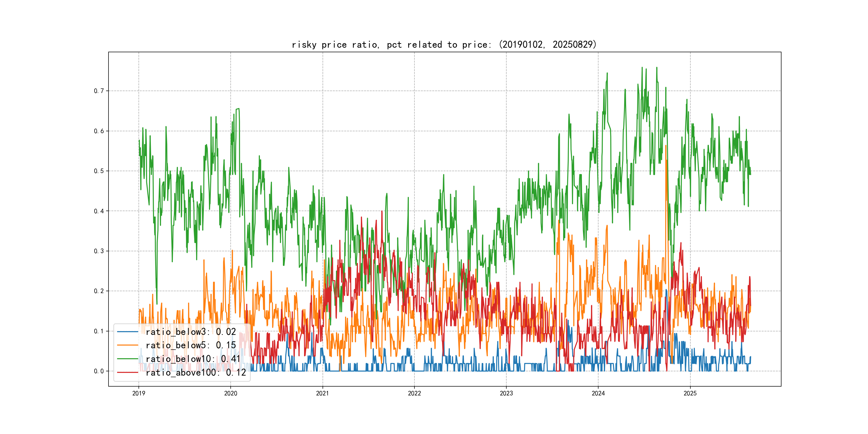868x434 pixels.
Task: Click the 2021 x-axis tick label
Action: click(323, 393)
